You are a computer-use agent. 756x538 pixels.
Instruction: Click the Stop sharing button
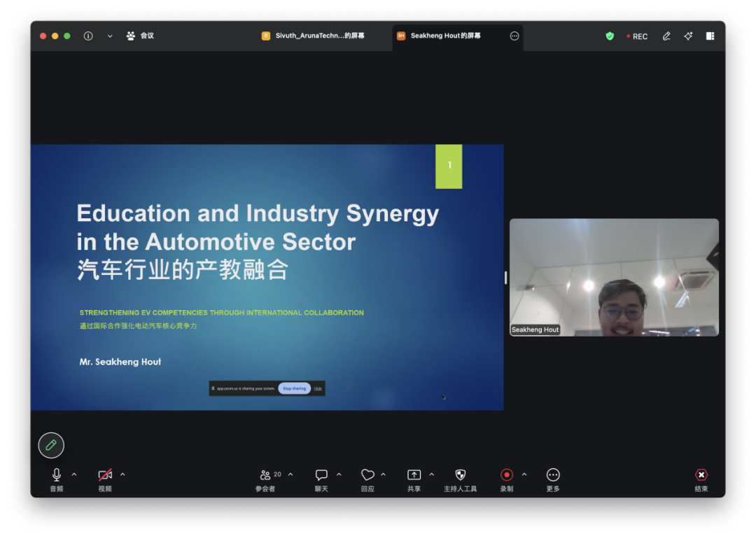pyautogui.click(x=294, y=388)
